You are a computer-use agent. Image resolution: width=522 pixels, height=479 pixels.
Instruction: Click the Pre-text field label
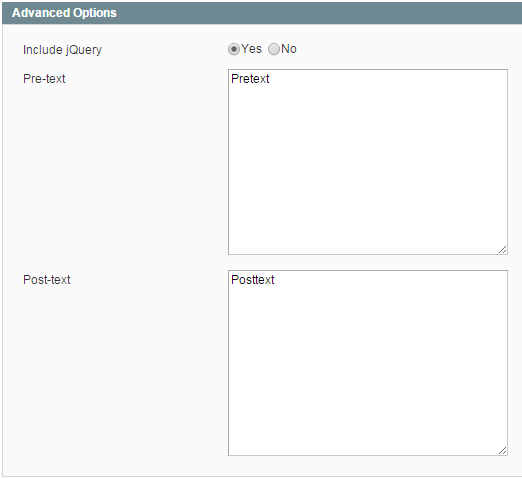[44, 79]
